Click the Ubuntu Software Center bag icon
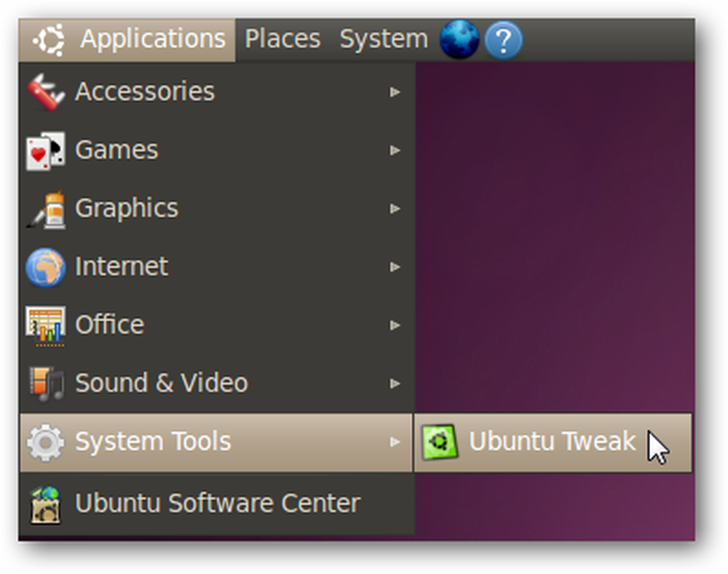The height and width of the screenshot is (574, 728). [x=45, y=505]
